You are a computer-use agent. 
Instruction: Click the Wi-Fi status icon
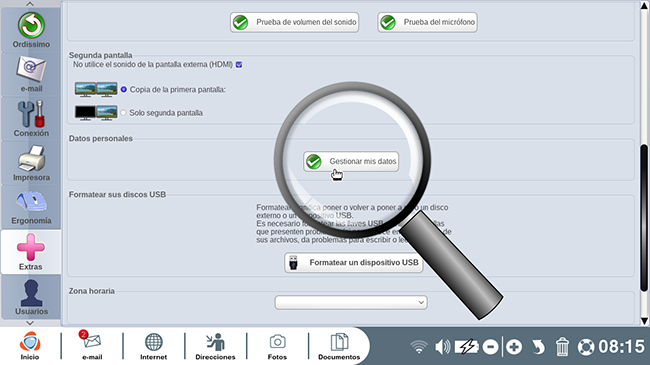click(419, 347)
